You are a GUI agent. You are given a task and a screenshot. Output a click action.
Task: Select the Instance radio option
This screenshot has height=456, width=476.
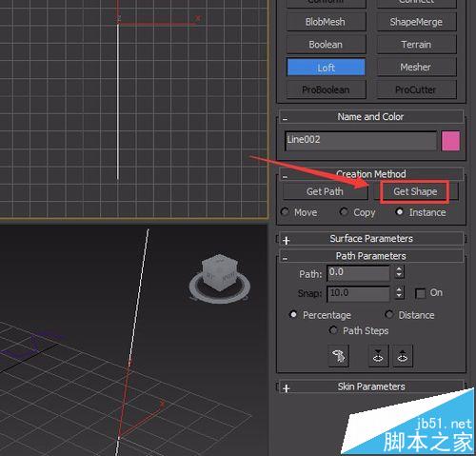pyautogui.click(x=400, y=211)
